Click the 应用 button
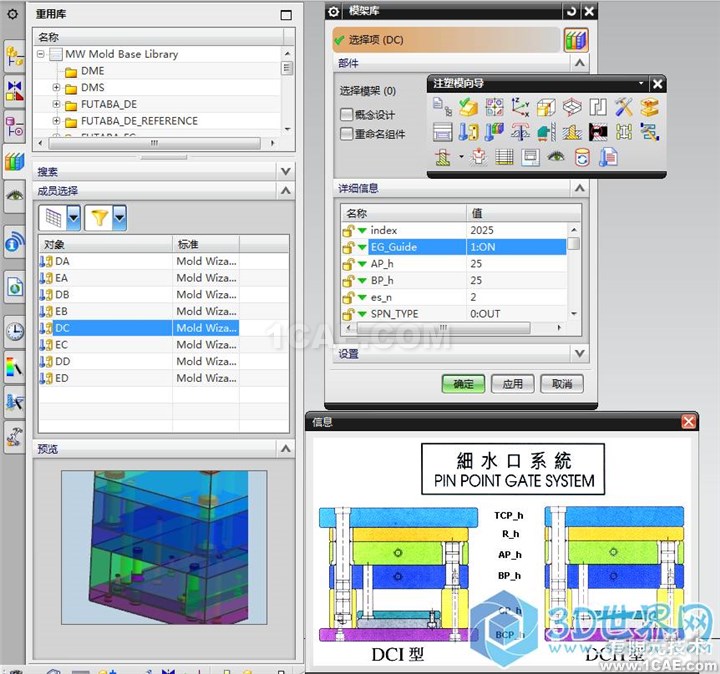 [x=512, y=384]
